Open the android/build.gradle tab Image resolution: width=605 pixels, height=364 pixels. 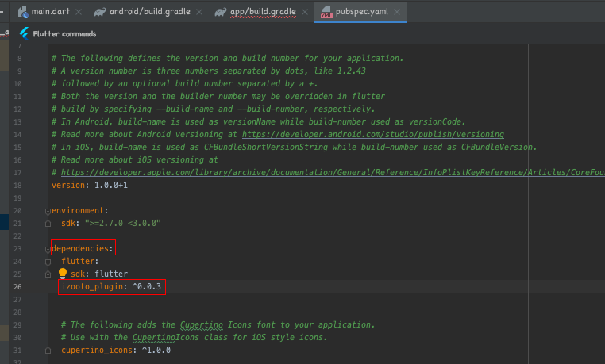[x=149, y=12]
